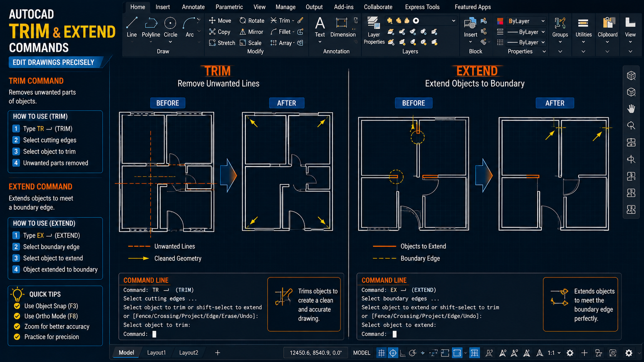Select the Dimension tool
Viewport: 644px width, 362px height.
point(342,27)
